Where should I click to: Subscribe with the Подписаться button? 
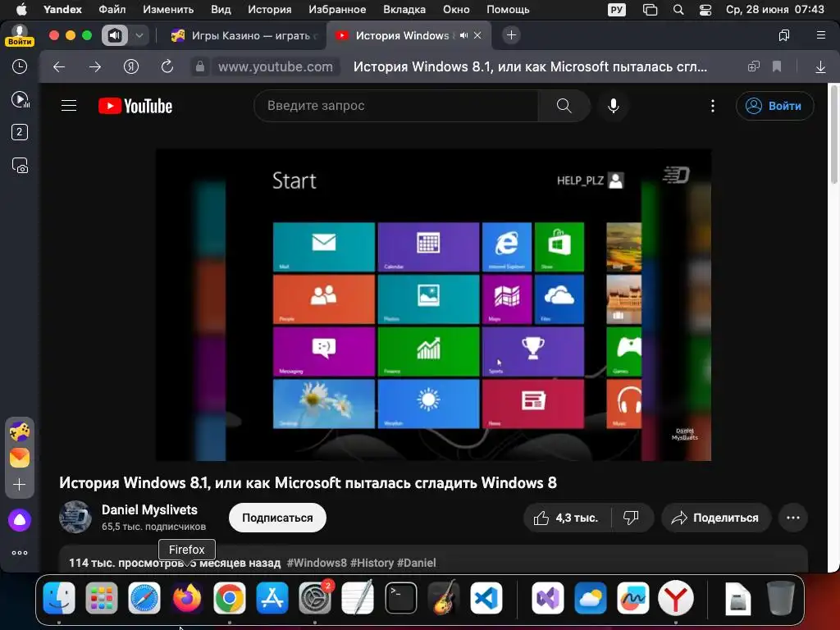click(x=277, y=518)
